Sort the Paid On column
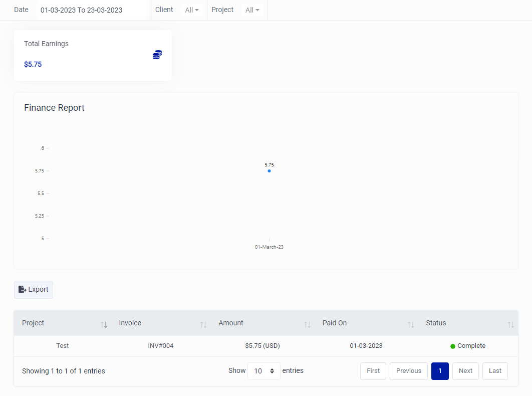 411,324
